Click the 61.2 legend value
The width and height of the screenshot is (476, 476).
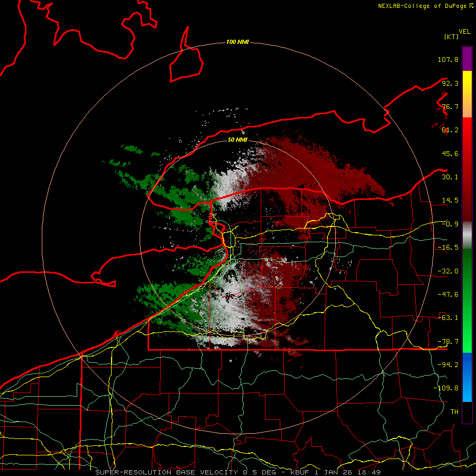(450, 130)
